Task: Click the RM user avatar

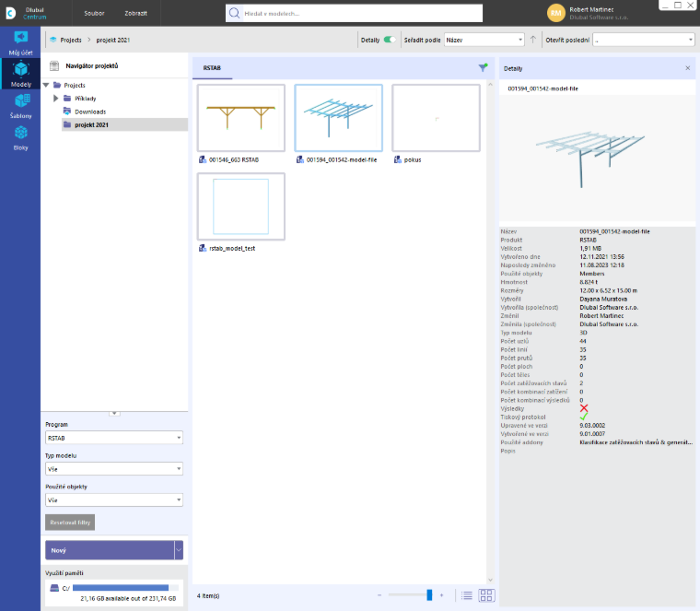Action: [555, 13]
